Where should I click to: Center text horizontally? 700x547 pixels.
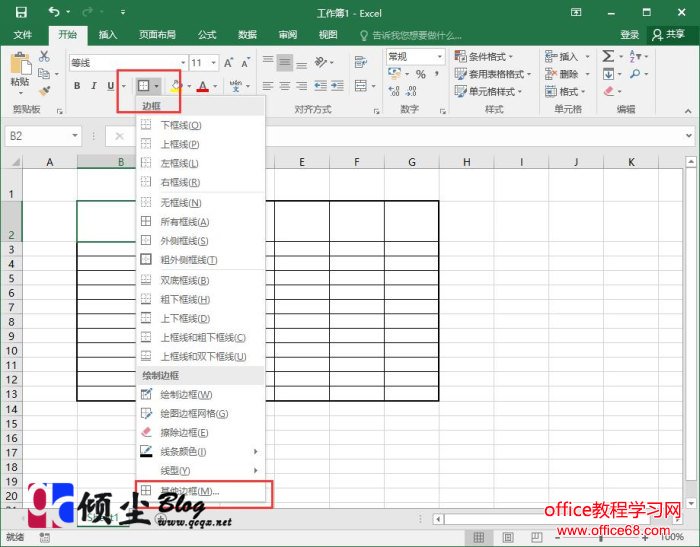pos(285,86)
